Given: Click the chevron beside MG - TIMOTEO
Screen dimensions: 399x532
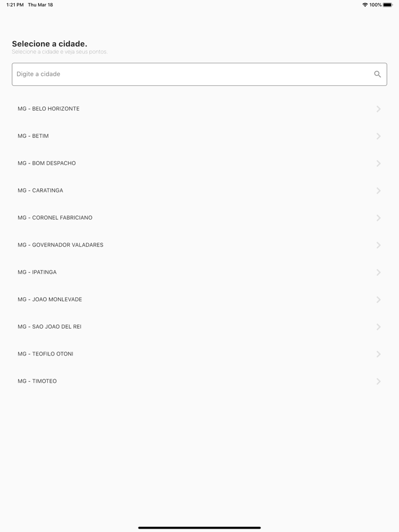Looking at the screenshot, I should pos(378,381).
